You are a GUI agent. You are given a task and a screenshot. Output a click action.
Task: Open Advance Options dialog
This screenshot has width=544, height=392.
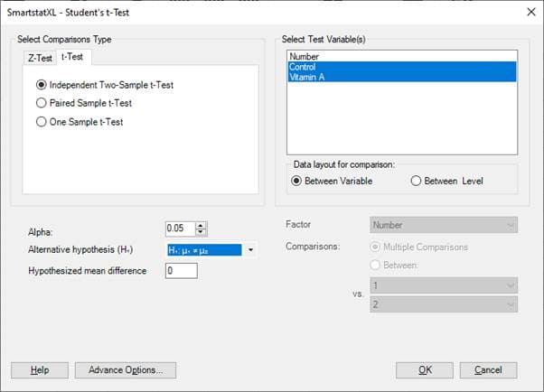coord(126,370)
